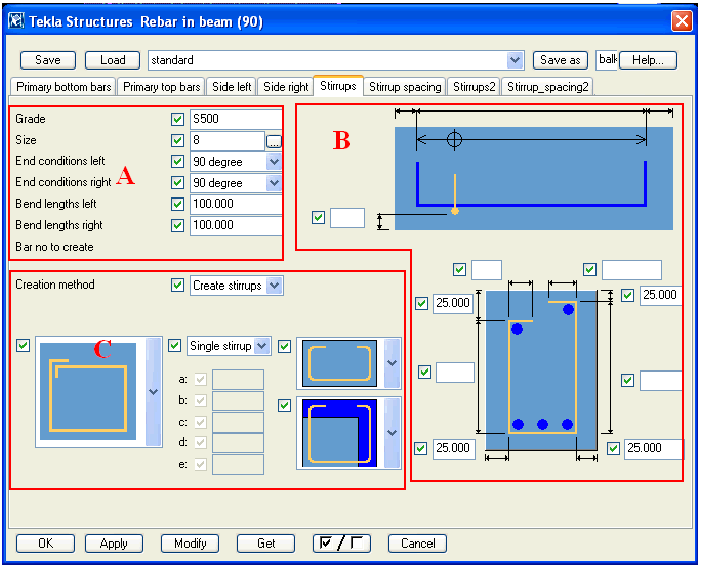Open the Primary bottom bars tab
This screenshot has width=701, height=566.
(x=61, y=87)
